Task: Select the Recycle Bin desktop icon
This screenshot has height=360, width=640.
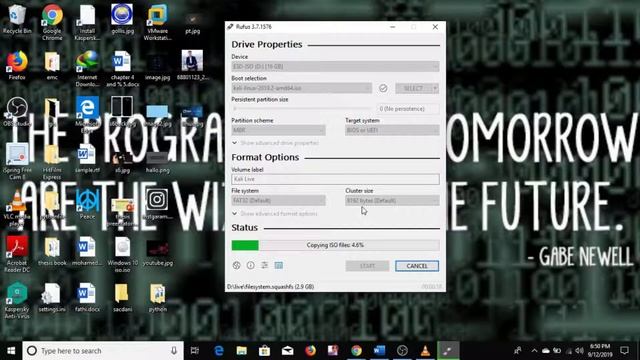Action: pos(17,19)
